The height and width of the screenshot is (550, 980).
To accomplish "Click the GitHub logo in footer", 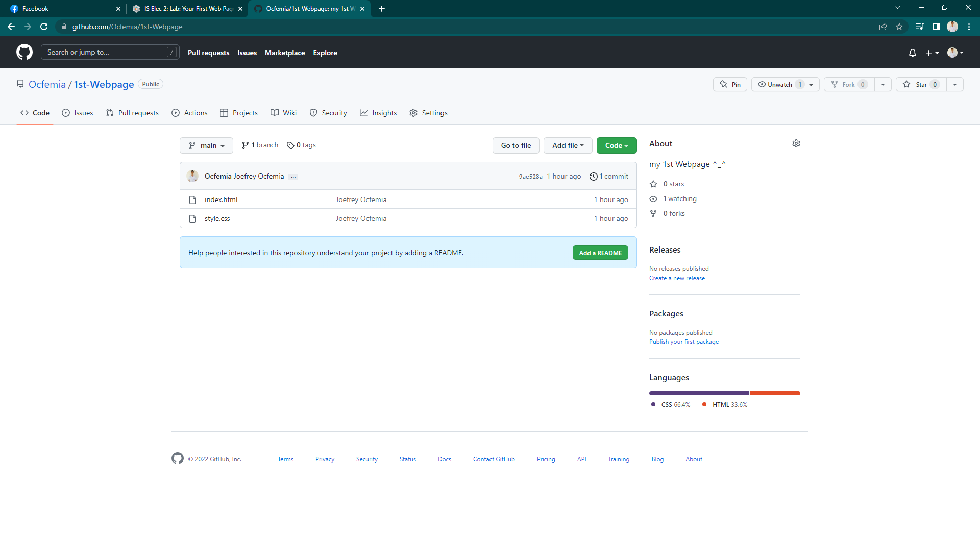I will tap(178, 458).
